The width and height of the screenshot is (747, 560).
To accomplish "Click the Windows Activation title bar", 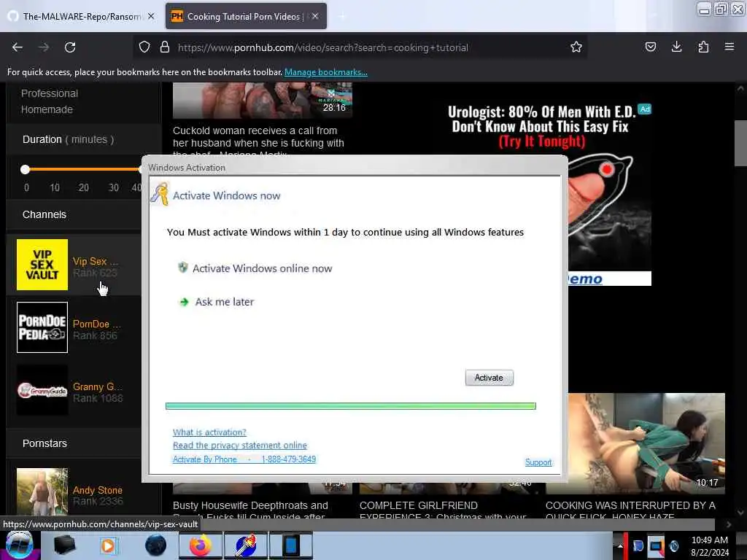I will click(x=355, y=168).
